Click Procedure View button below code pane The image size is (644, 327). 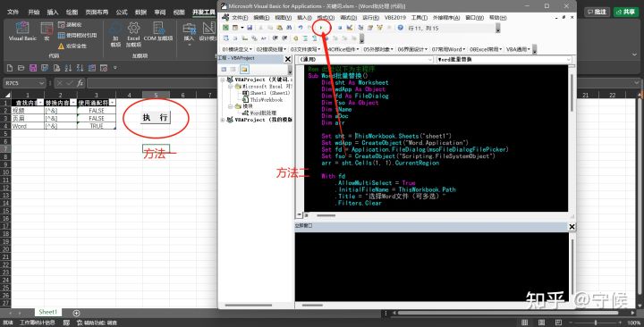(x=299, y=215)
